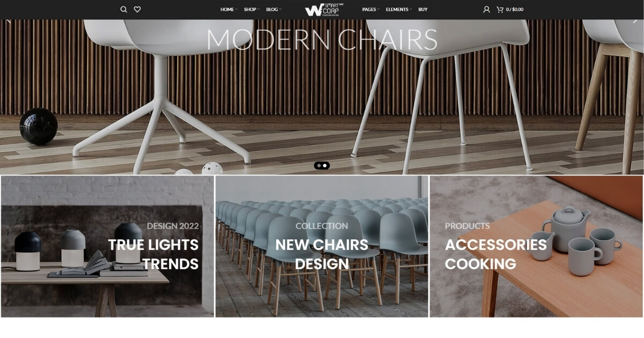644x338 pixels.
Task: Expand the Shop menu dropdown
Action: click(x=252, y=9)
